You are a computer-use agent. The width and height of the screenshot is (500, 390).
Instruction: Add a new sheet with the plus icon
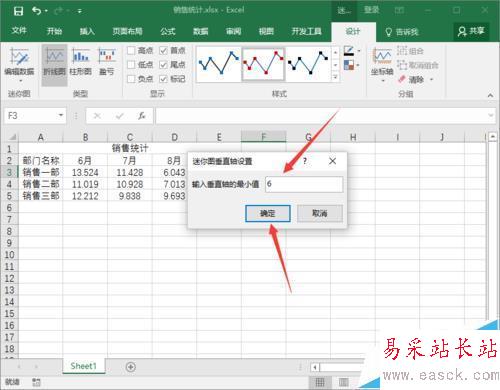pos(131,367)
